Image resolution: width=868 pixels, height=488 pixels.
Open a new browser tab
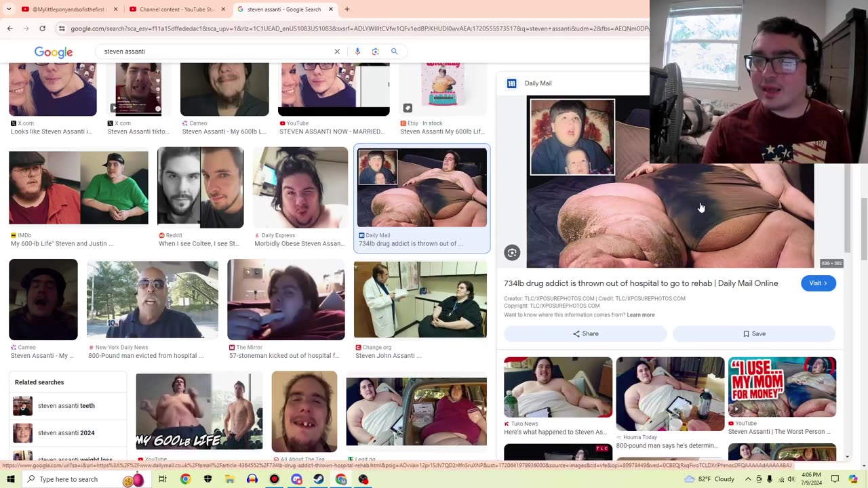point(347,9)
